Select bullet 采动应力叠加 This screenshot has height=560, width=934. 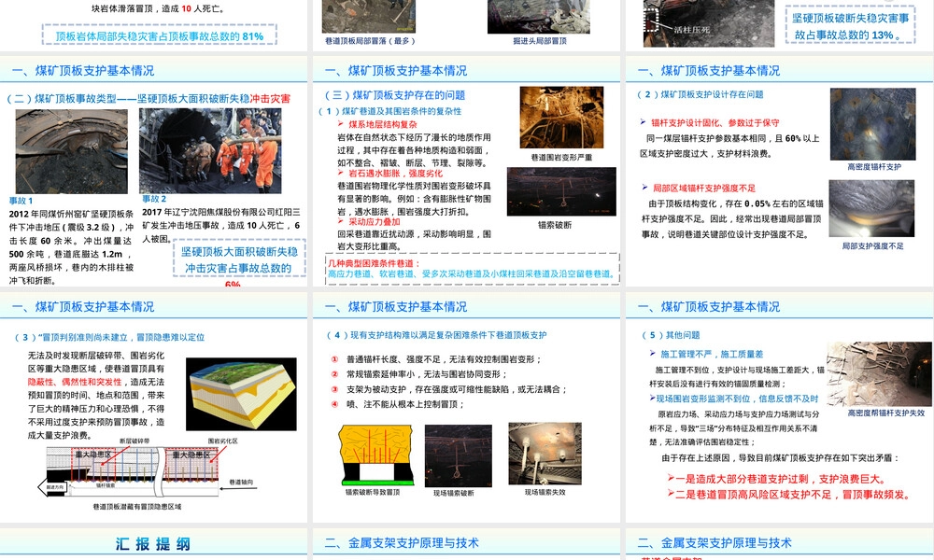tap(375, 221)
